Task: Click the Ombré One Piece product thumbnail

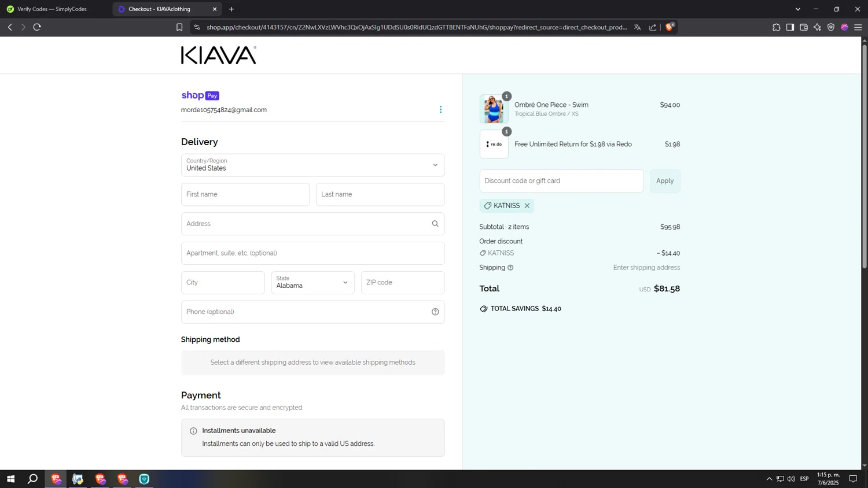Action: [x=494, y=109]
